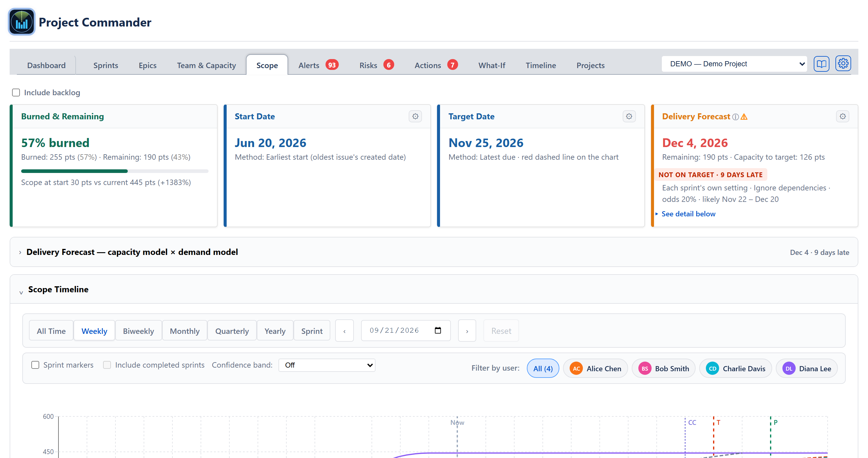
Task: Click Bob Smith's BS avatar
Action: pos(645,369)
